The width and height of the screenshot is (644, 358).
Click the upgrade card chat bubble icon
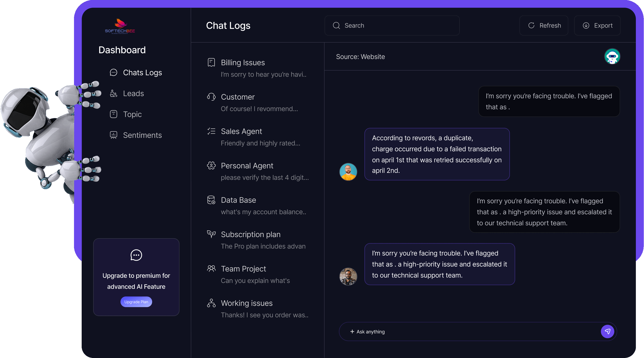pyautogui.click(x=136, y=255)
